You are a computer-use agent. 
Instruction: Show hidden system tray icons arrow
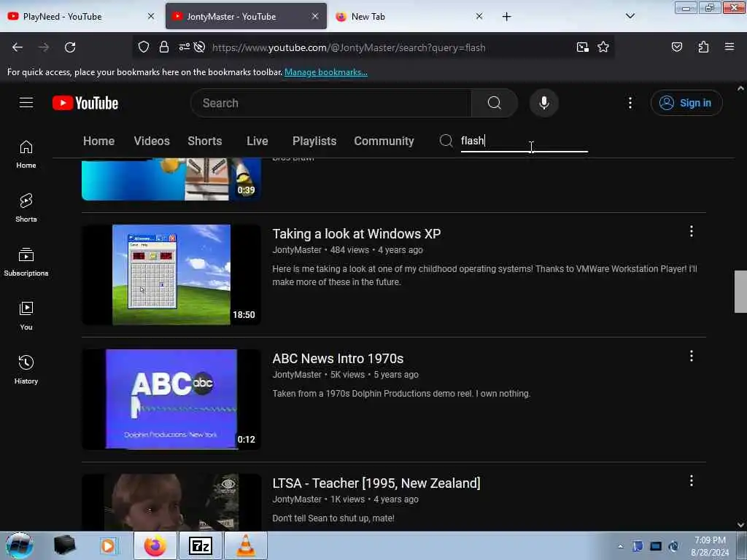[620, 546]
